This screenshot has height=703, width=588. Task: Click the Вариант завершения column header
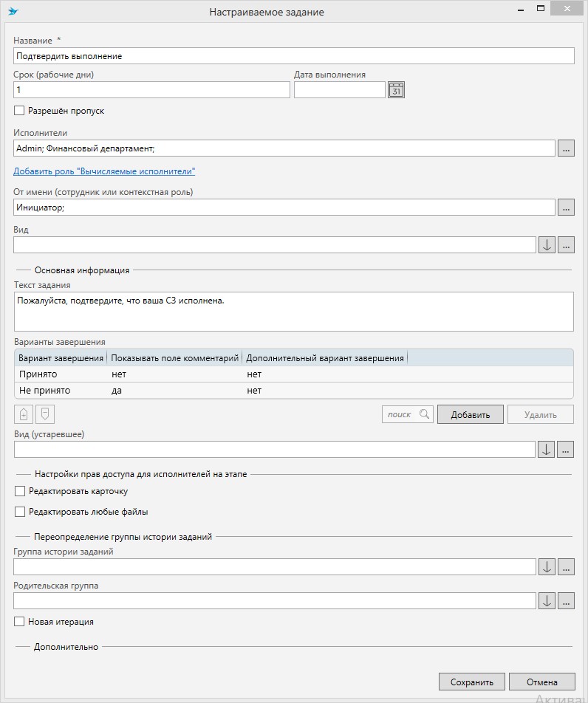(61, 358)
